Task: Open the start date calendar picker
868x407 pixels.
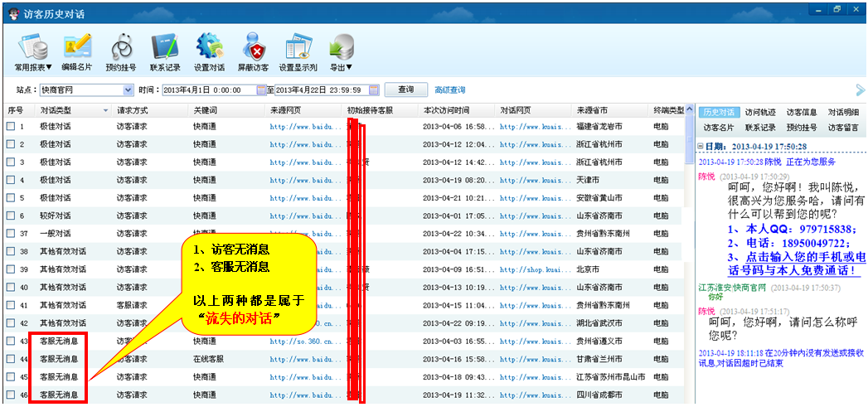Action: (261, 90)
